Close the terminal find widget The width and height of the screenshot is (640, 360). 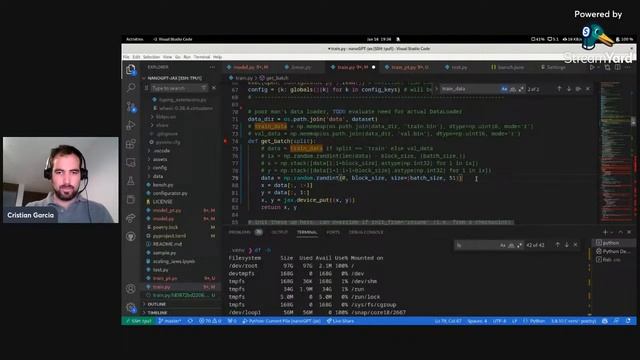pos(576,245)
